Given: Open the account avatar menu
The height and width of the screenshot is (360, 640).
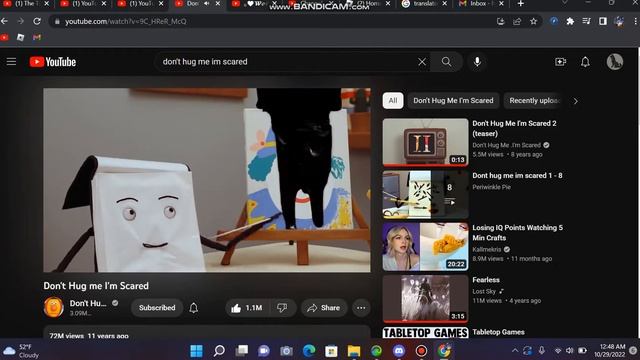Looking at the screenshot, I should click(x=614, y=62).
